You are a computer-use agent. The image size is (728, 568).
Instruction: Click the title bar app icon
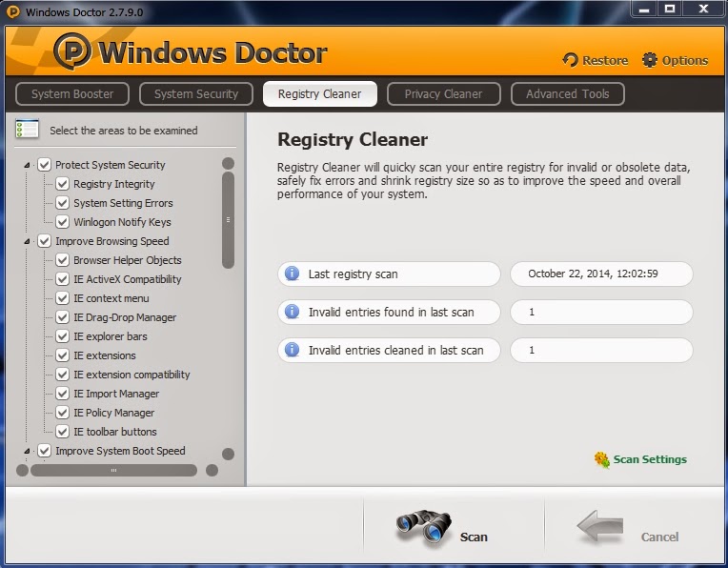coord(13,11)
